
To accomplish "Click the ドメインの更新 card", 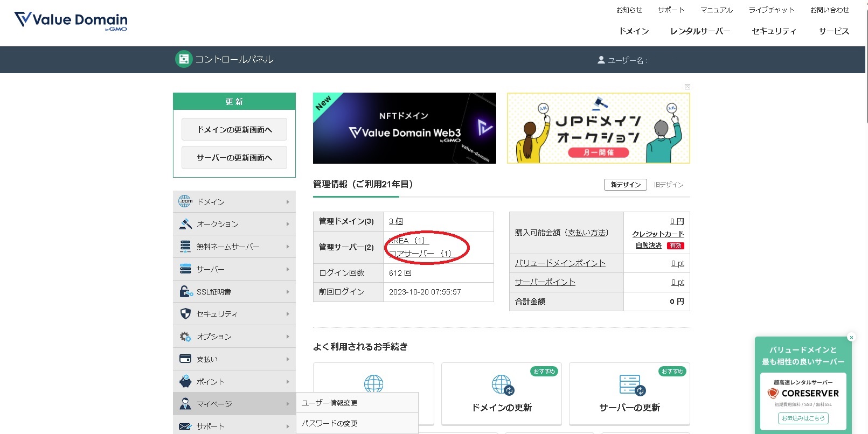I will point(502,394).
